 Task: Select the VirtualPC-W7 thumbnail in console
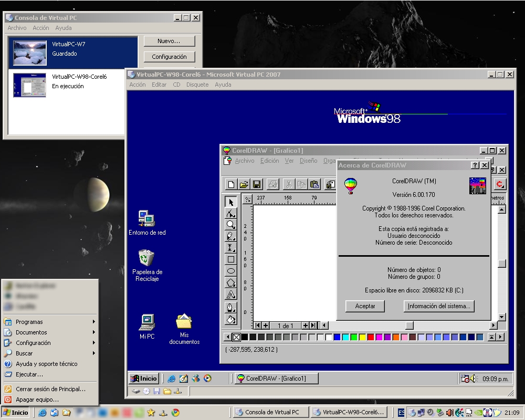(30, 53)
